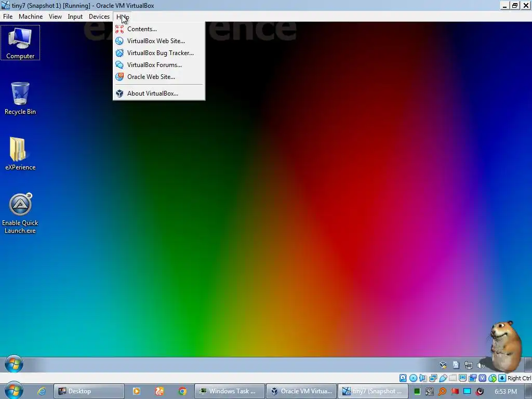
Task: Select the Recycle Bin desktop icon
Action: tap(20, 98)
